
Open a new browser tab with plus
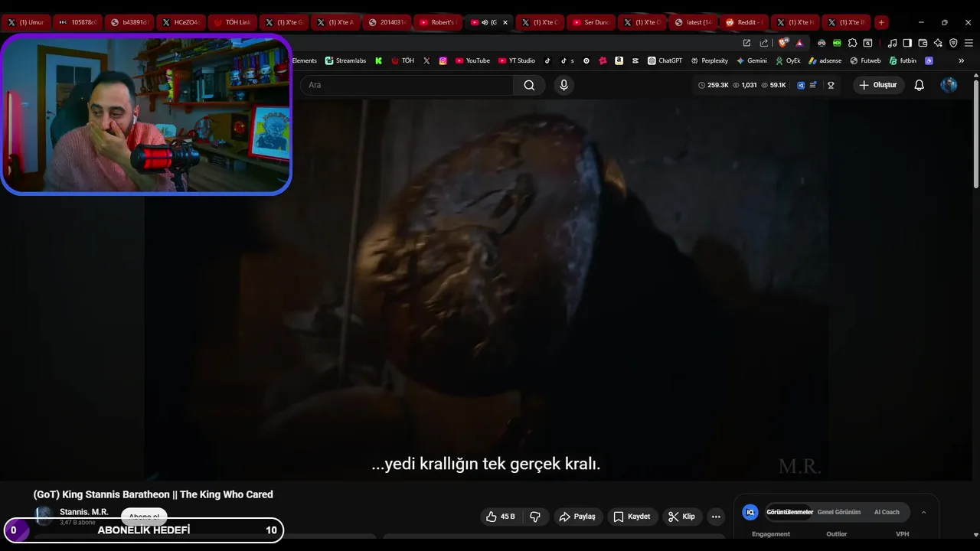click(881, 22)
